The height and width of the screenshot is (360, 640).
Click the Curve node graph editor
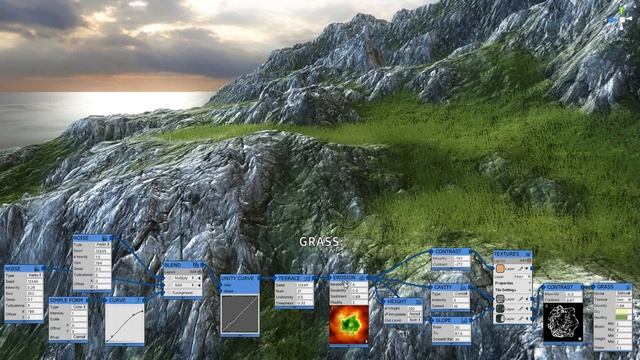[124, 324]
